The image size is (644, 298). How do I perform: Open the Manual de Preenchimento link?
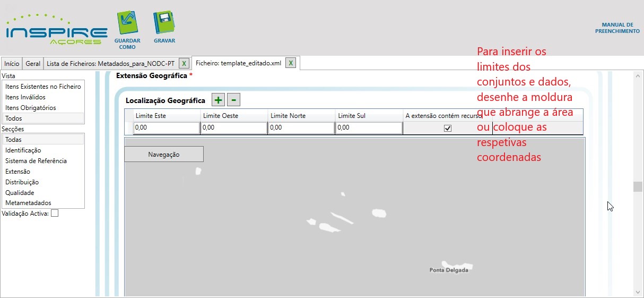[617, 28]
